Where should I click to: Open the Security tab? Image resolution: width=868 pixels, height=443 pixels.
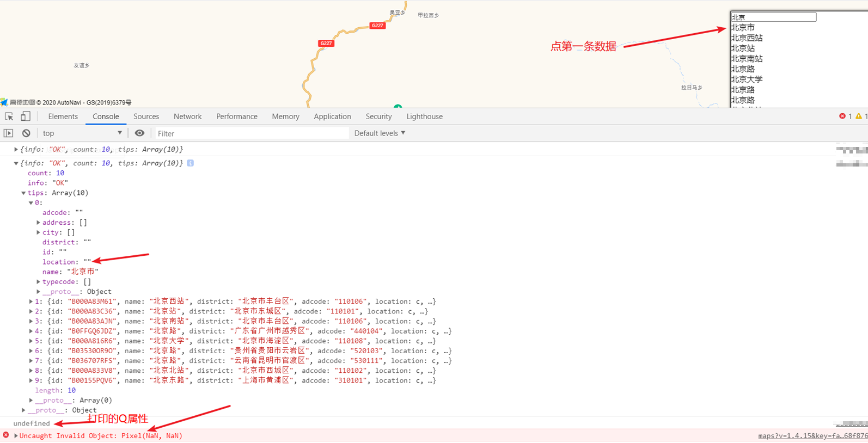click(x=378, y=116)
